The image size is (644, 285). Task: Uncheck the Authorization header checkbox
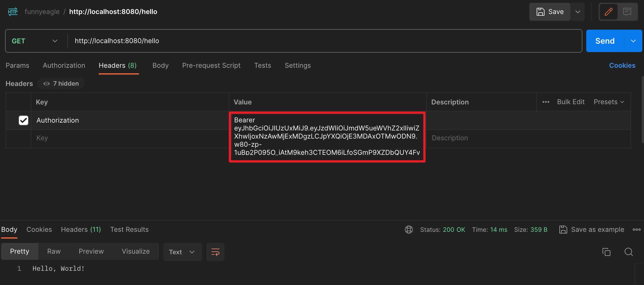[x=24, y=120]
